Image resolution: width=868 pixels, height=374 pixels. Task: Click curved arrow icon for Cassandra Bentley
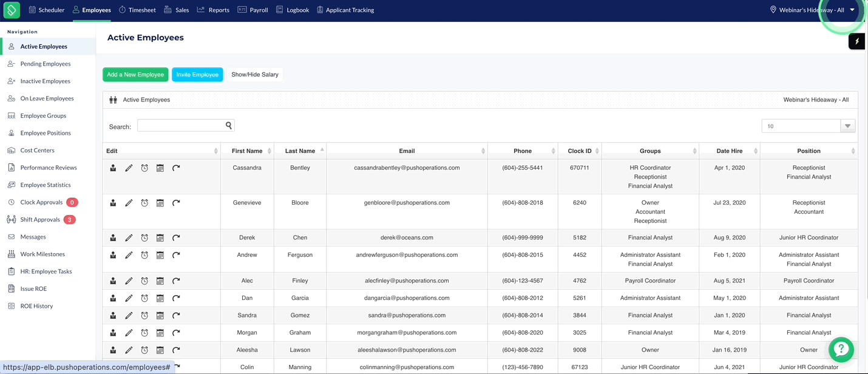176,168
